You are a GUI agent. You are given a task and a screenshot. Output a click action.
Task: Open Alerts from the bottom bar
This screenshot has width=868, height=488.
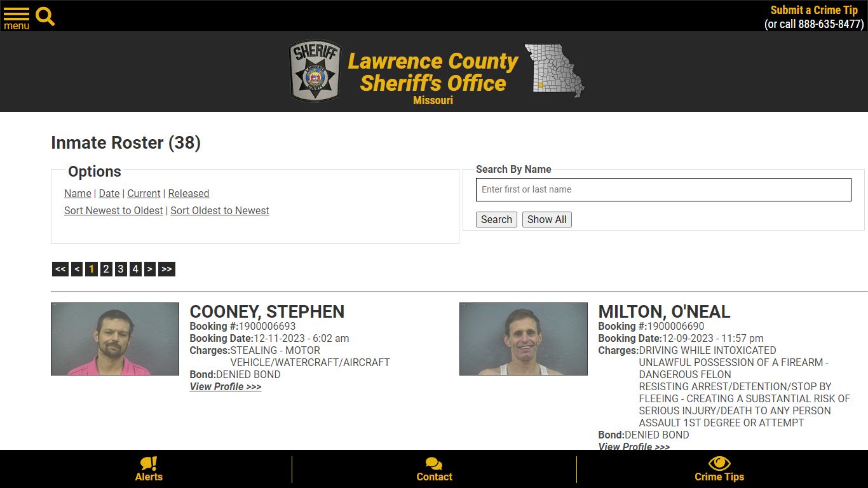tap(149, 470)
